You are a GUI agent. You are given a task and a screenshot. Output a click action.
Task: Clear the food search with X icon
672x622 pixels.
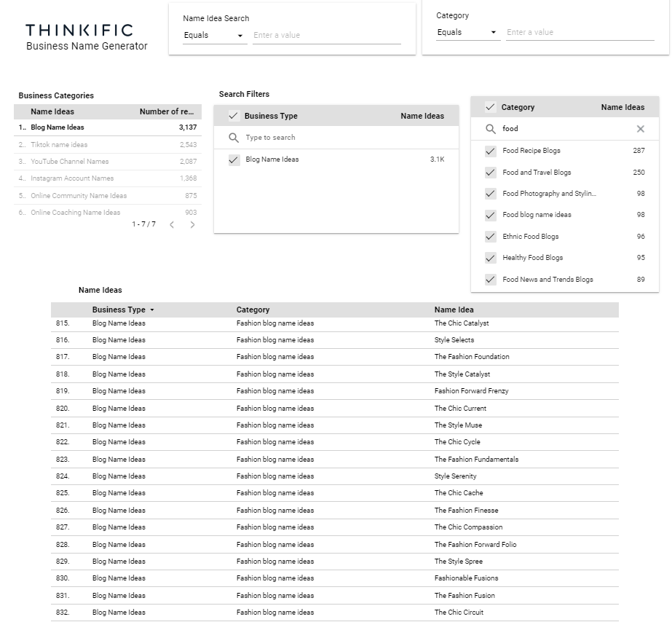(640, 129)
